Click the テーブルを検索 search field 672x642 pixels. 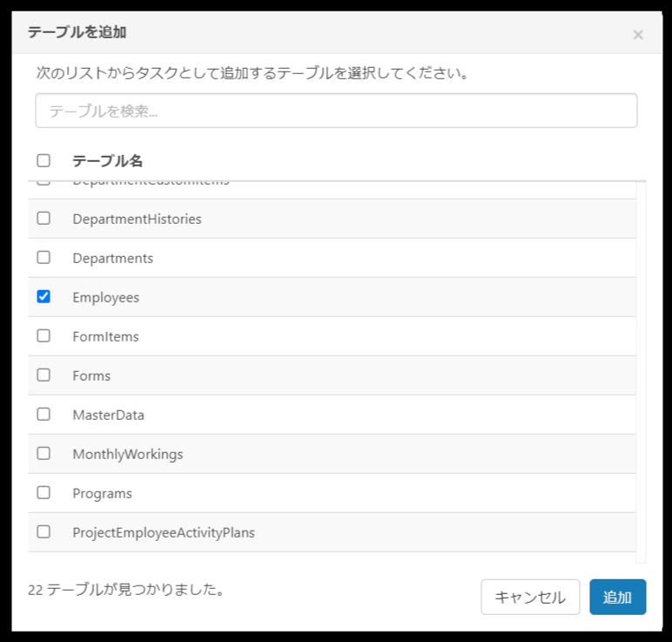point(336,112)
